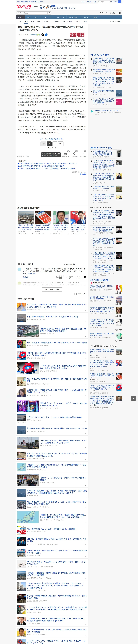The image size is (138, 644).
Task: Select the 学びがある reaction icon
Action: tap(66, 154)
